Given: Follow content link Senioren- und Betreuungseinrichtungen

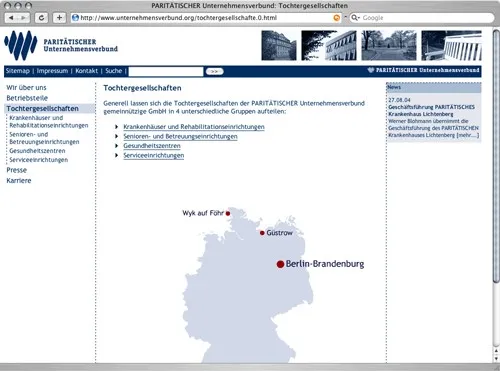Looking at the screenshot, I should (180, 136).
